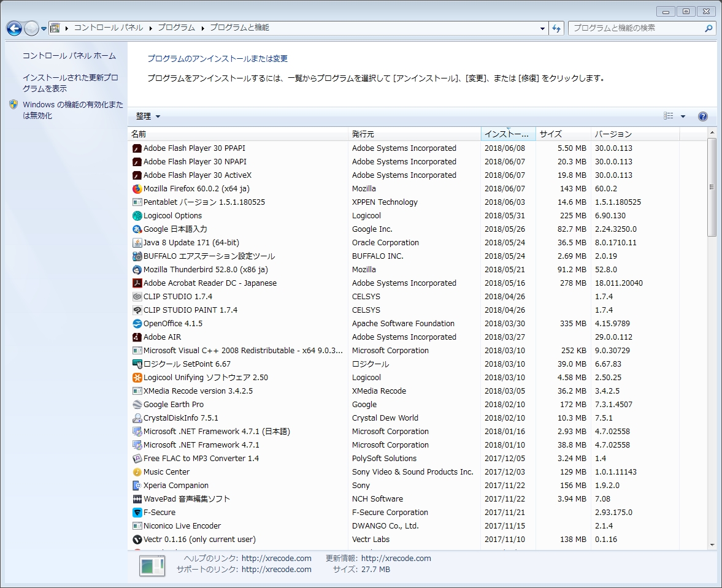Open the 整理 dropdown menu
Viewport: 722px width, 588px height.
coord(148,116)
